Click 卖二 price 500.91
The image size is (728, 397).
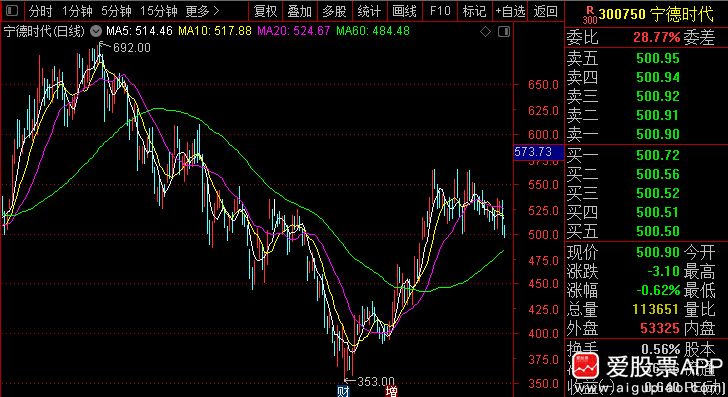tap(658, 115)
